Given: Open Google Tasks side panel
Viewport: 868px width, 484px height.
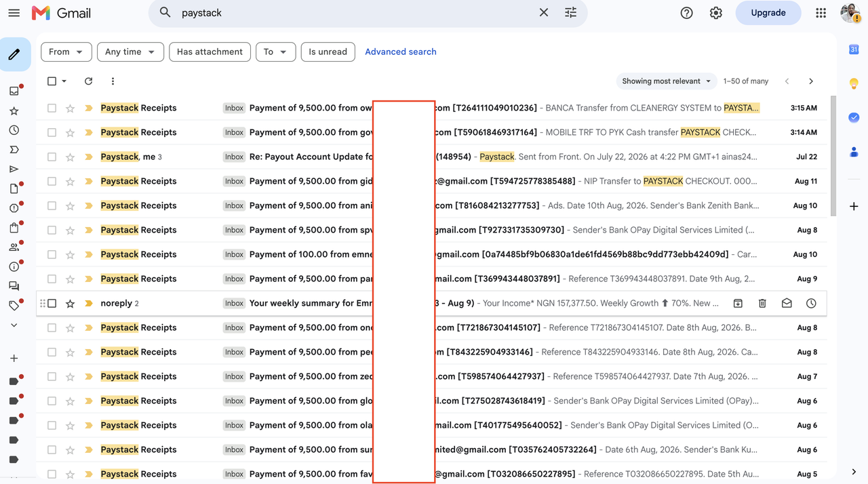Looking at the screenshot, I should tap(854, 117).
